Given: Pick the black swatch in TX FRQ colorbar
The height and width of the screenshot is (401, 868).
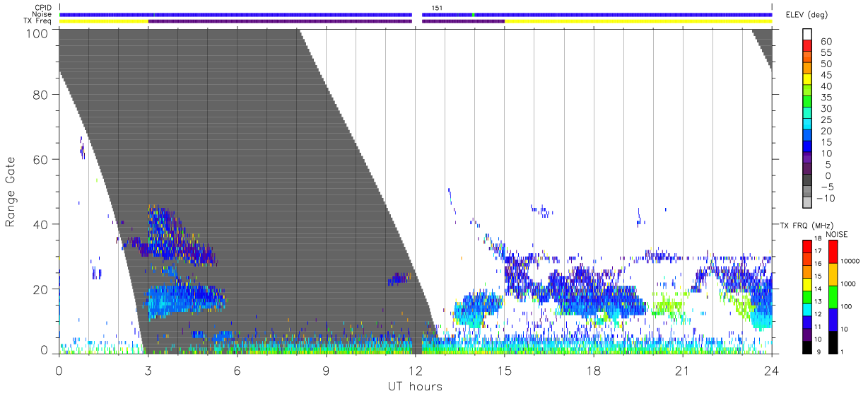Looking at the screenshot, I should pos(807,347).
